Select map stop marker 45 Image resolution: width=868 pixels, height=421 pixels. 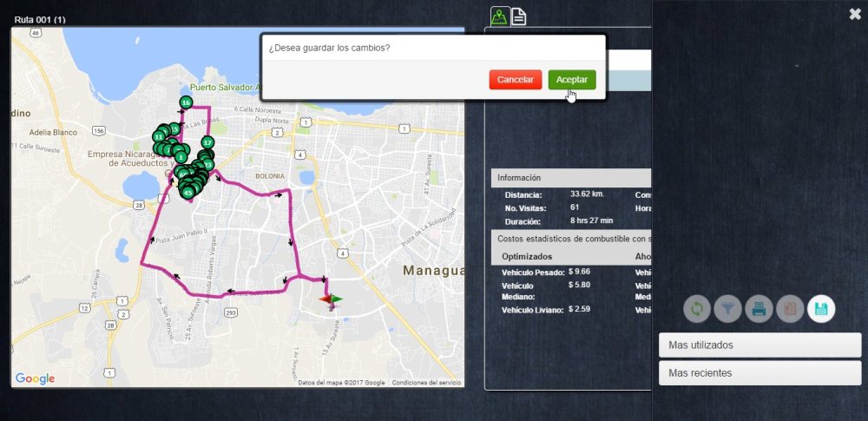tap(188, 193)
